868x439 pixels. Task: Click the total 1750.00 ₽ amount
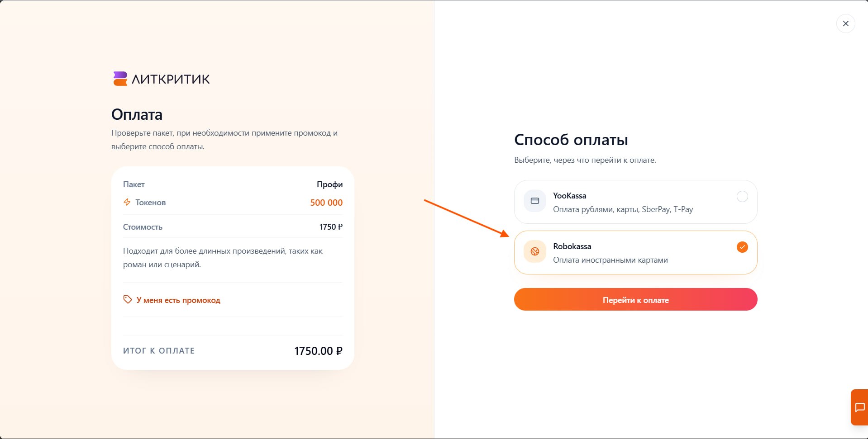[x=318, y=351]
